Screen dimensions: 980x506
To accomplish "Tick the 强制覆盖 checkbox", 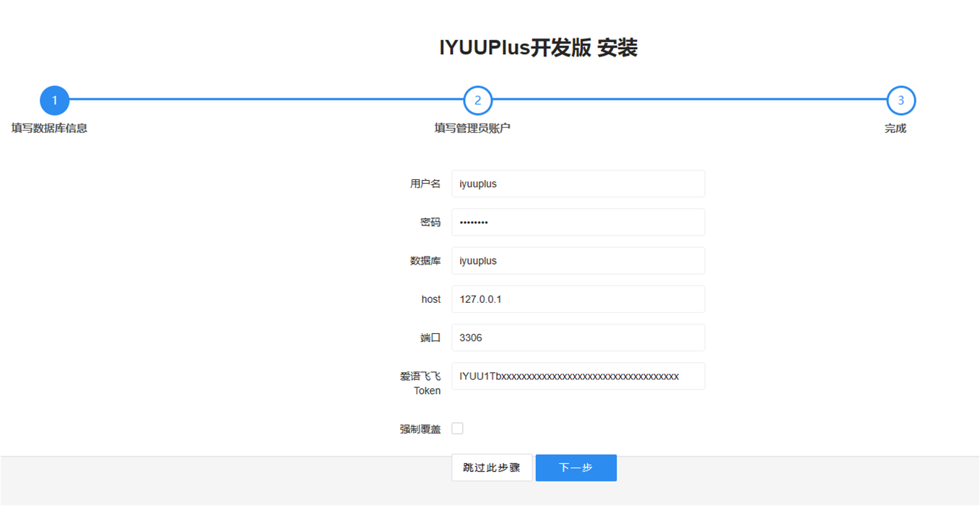I will coord(457,429).
